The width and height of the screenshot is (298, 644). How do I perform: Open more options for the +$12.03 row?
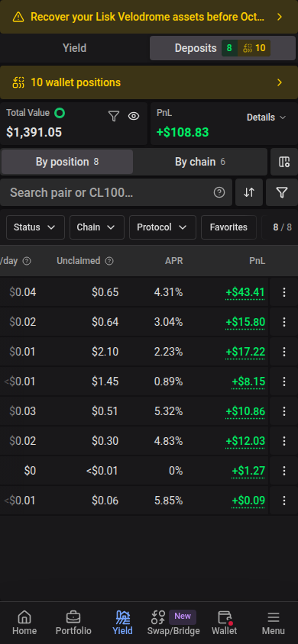(283, 441)
